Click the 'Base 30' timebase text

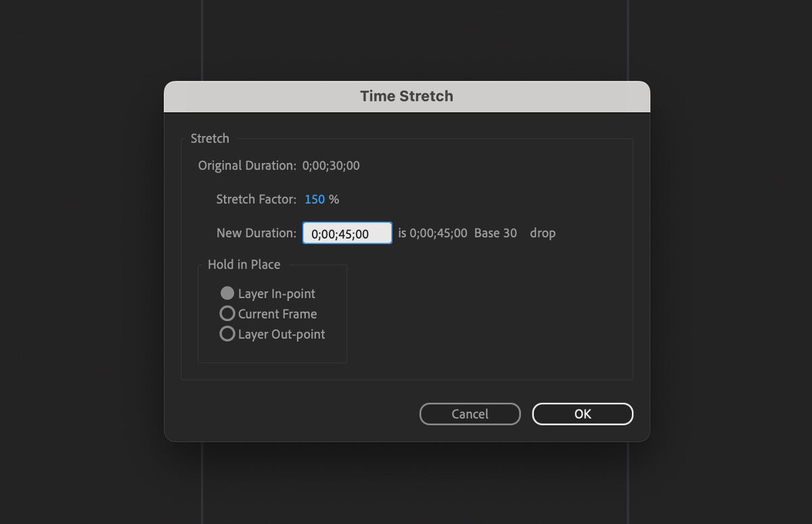coord(495,233)
